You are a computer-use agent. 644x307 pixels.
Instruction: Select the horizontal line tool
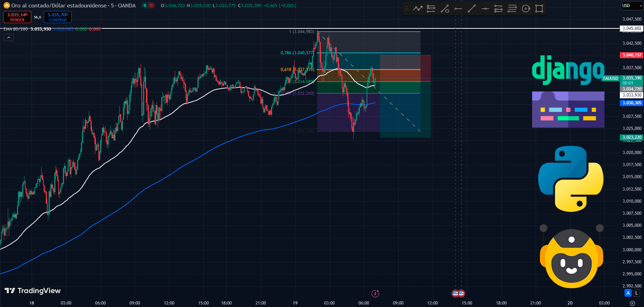coord(485,9)
